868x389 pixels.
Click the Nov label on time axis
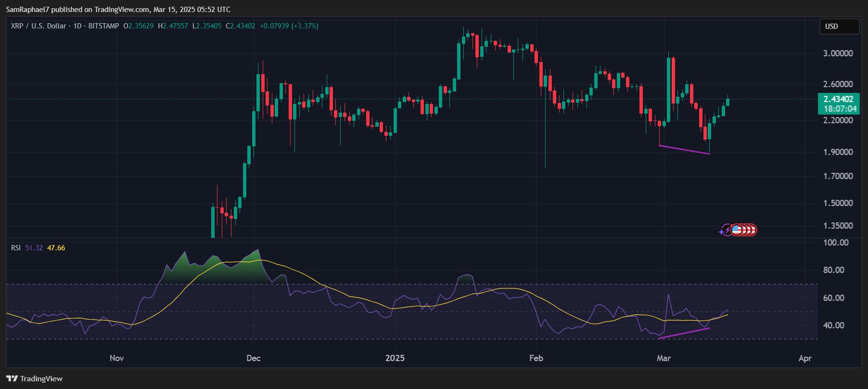click(117, 358)
